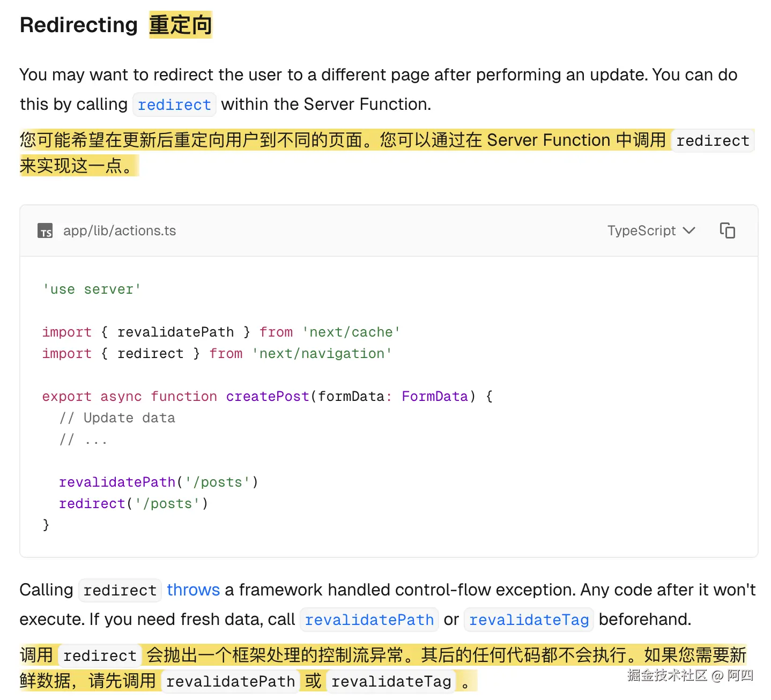The height and width of the screenshot is (700, 771).
Task: Click the 'use server' directive in code
Action: 92,289
